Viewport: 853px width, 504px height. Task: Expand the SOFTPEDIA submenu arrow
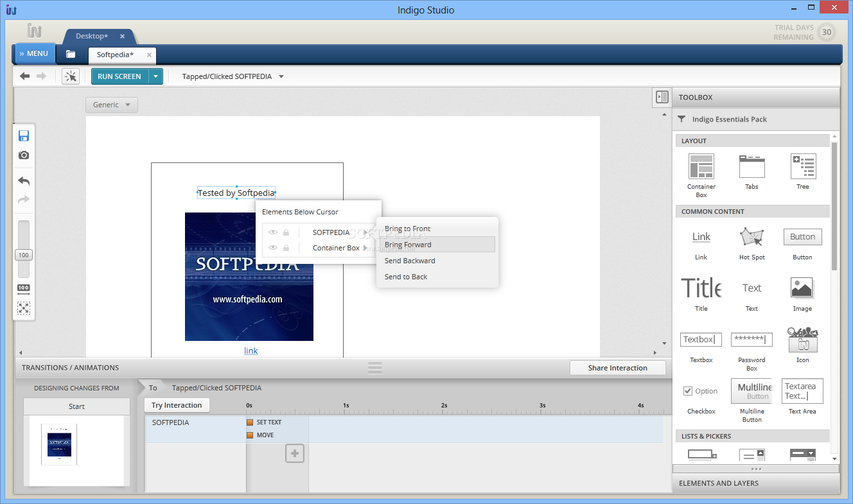click(366, 232)
